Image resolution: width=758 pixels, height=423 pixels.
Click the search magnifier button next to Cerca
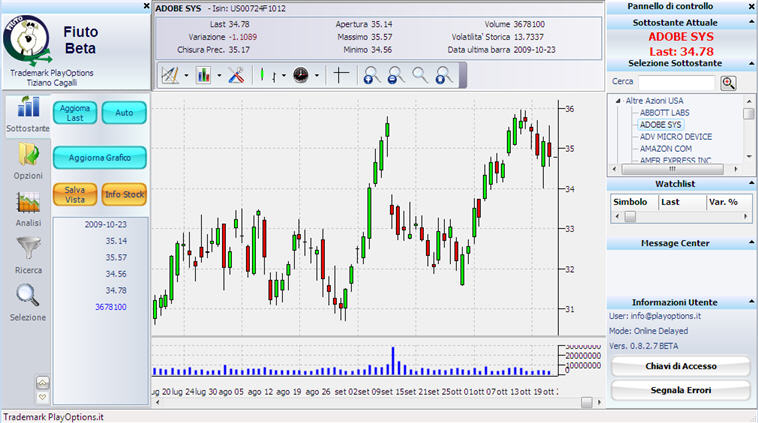click(728, 83)
